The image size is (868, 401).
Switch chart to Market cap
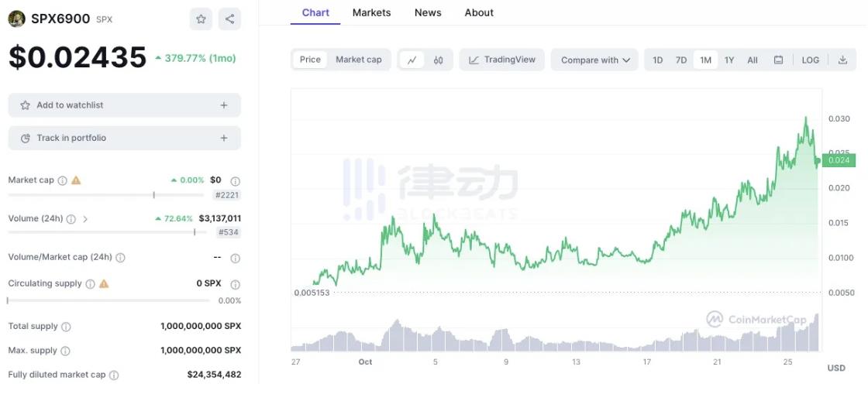click(358, 60)
